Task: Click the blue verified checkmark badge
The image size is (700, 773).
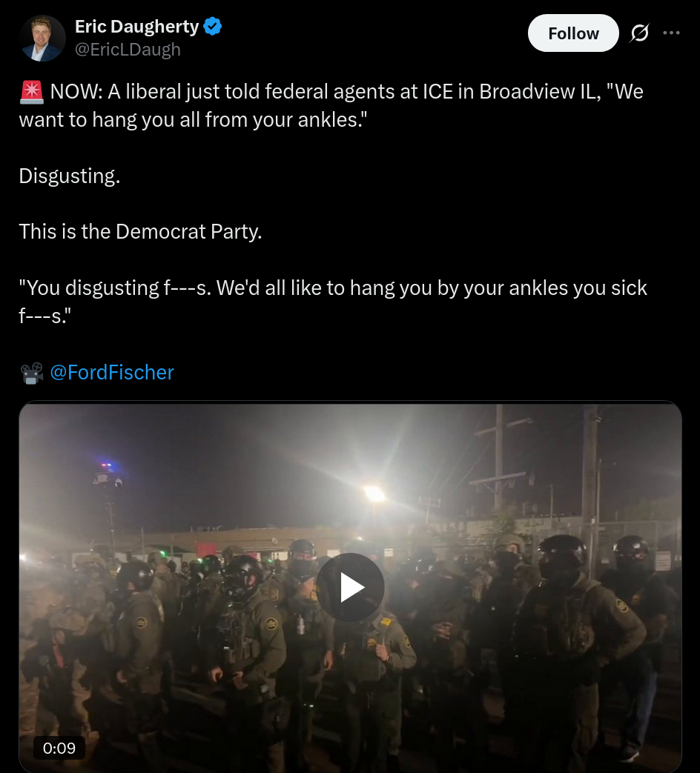Action: [213, 26]
